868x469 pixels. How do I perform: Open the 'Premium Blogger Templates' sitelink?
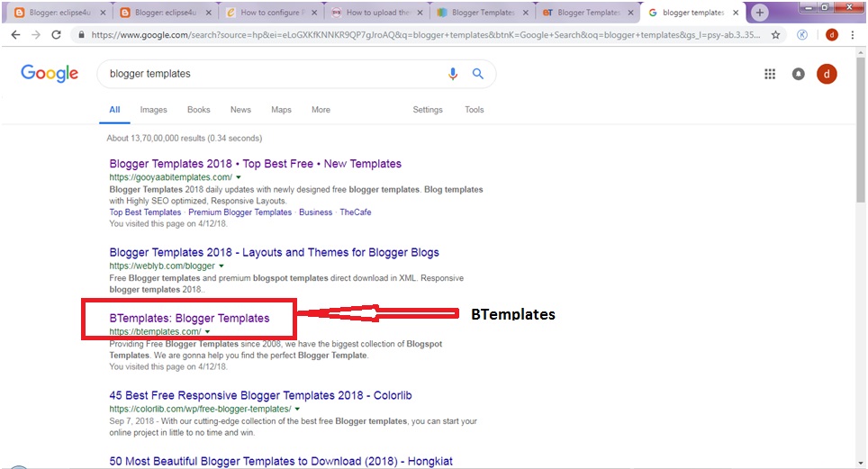240,212
